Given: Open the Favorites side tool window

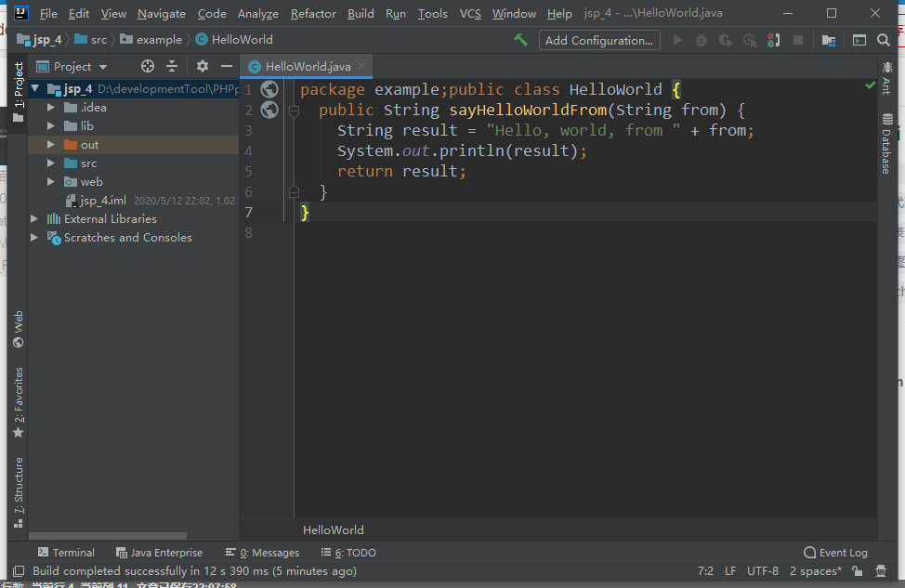Looking at the screenshot, I should pyautogui.click(x=19, y=402).
